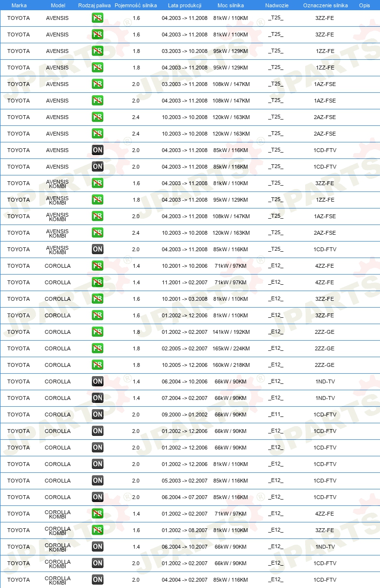This screenshot has width=380, height=588.
Task: Click the Lata produkcji column header
Action: coord(185,5)
